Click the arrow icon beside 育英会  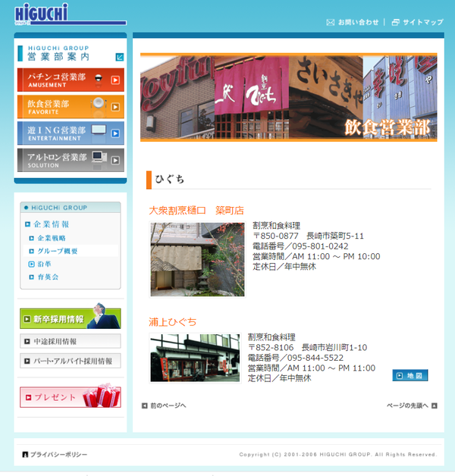31,277
